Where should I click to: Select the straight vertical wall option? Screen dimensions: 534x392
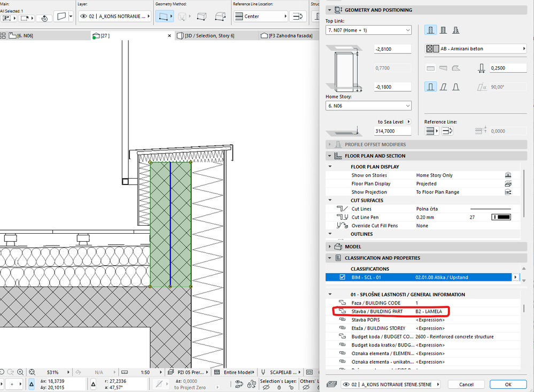(x=430, y=87)
